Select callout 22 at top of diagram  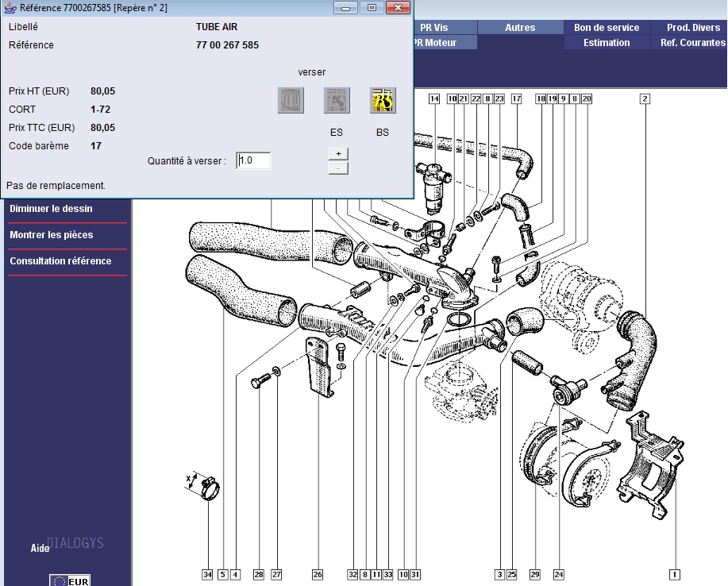click(x=476, y=98)
